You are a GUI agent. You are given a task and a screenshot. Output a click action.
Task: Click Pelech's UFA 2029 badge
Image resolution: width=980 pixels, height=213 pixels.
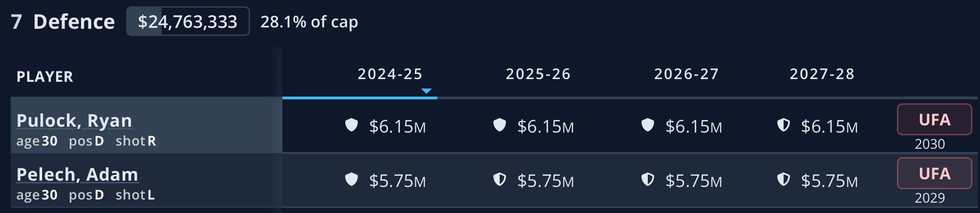934,173
